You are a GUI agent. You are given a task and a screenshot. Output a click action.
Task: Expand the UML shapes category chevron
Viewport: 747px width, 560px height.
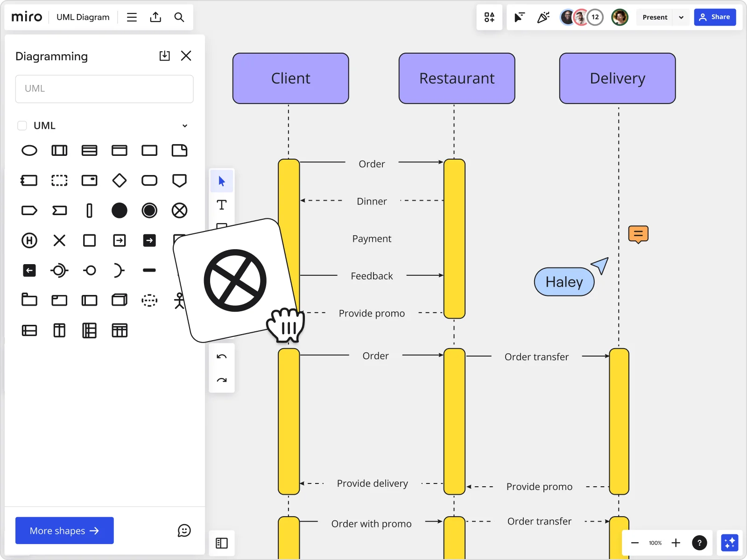click(184, 126)
